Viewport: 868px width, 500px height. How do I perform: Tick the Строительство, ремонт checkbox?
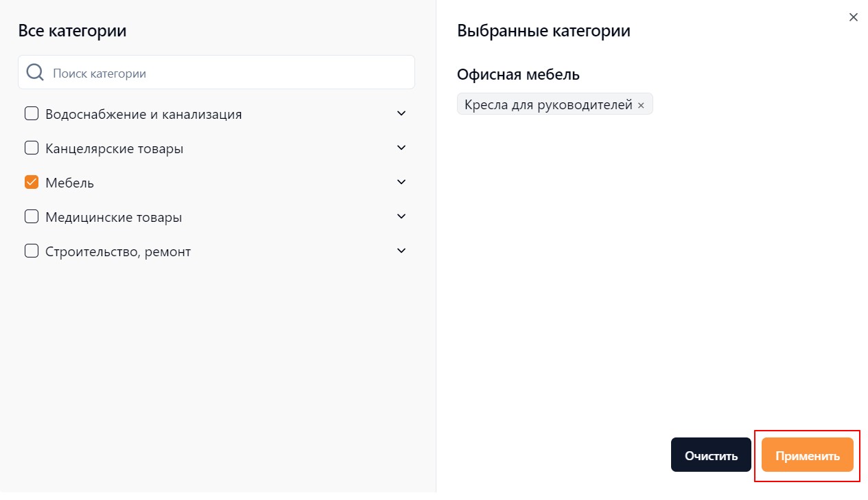pyautogui.click(x=32, y=251)
